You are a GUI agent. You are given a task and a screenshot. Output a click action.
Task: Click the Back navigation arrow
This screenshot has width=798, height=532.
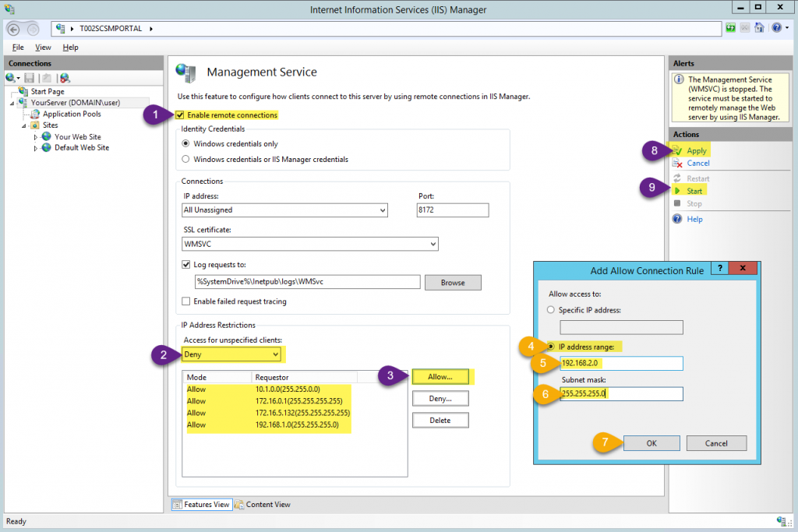click(14, 28)
